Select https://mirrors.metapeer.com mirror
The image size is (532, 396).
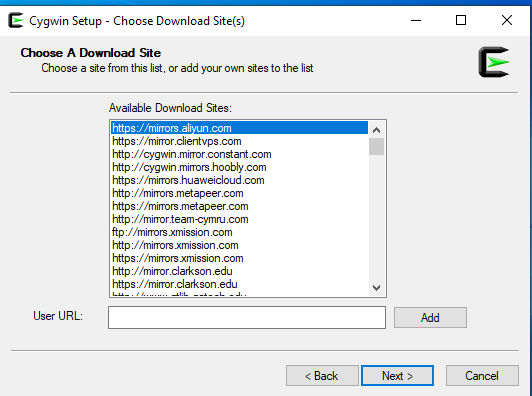point(240,206)
